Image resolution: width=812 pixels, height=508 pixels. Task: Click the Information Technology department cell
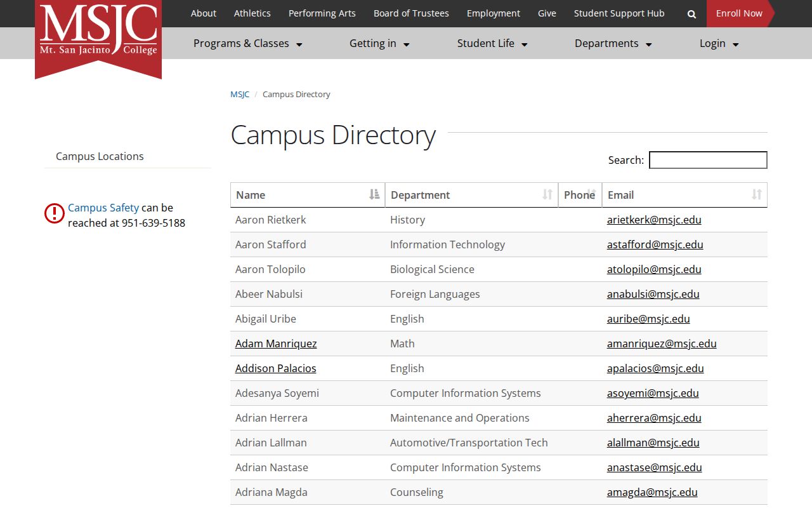471,244
